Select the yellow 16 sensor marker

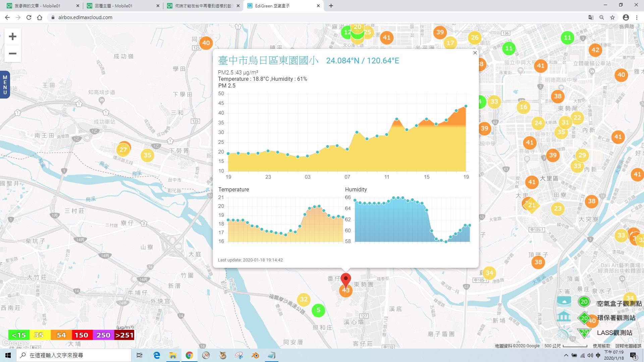click(x=524, y=107)
